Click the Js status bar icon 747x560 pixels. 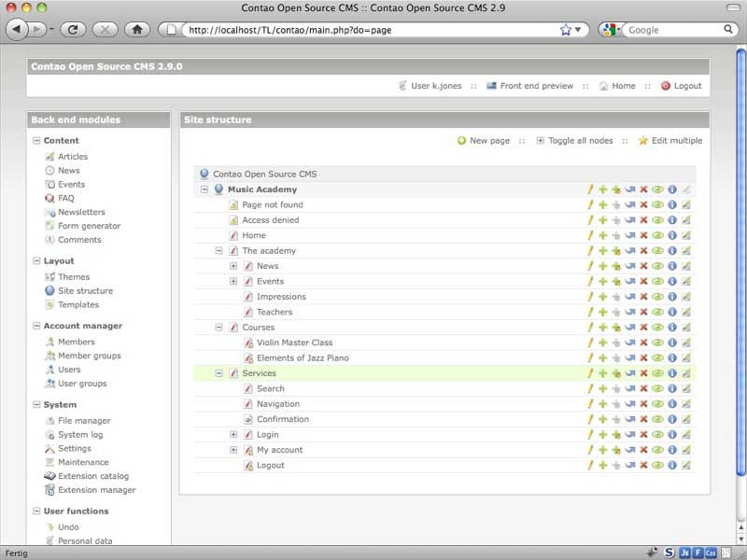click(x=685, y=553)
